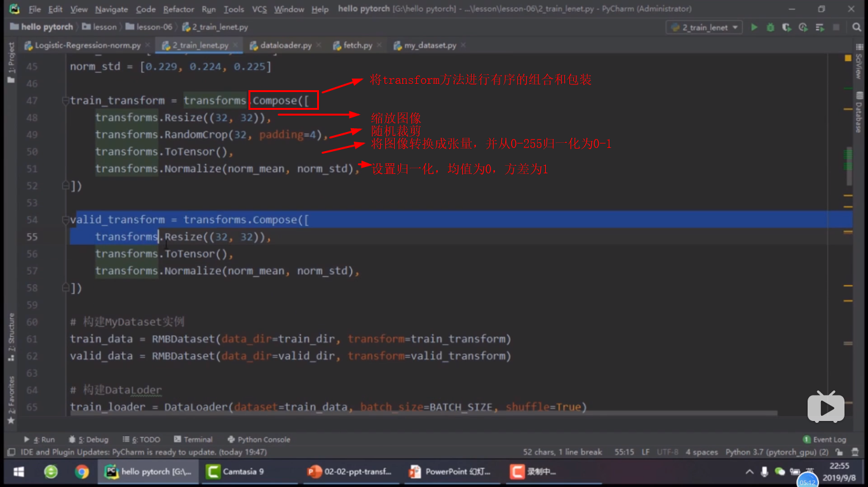Collapse train_transform block at line 47
The image size is (868, 487).
(65, 101)
